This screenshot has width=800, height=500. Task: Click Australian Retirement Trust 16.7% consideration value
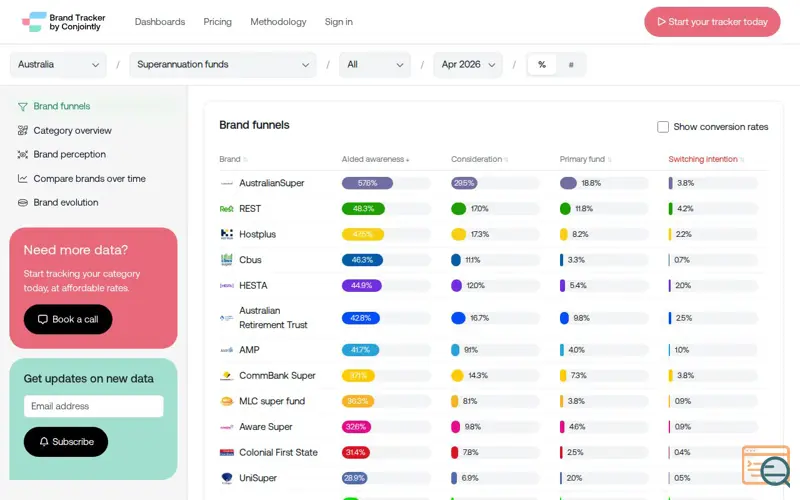pos(480,318)
